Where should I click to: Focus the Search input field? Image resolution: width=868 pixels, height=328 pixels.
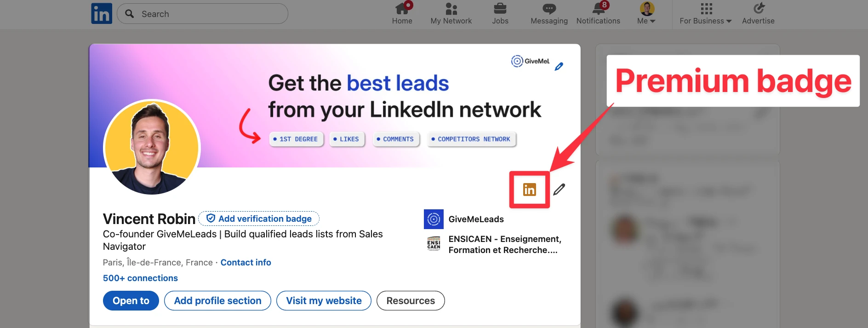[202, 14]
